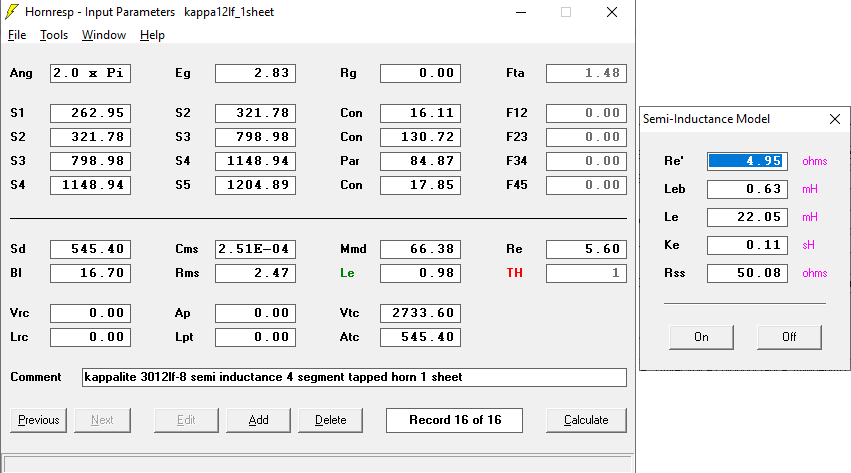Close the Semi-Inductance Model dialog

tap(835, 119)
